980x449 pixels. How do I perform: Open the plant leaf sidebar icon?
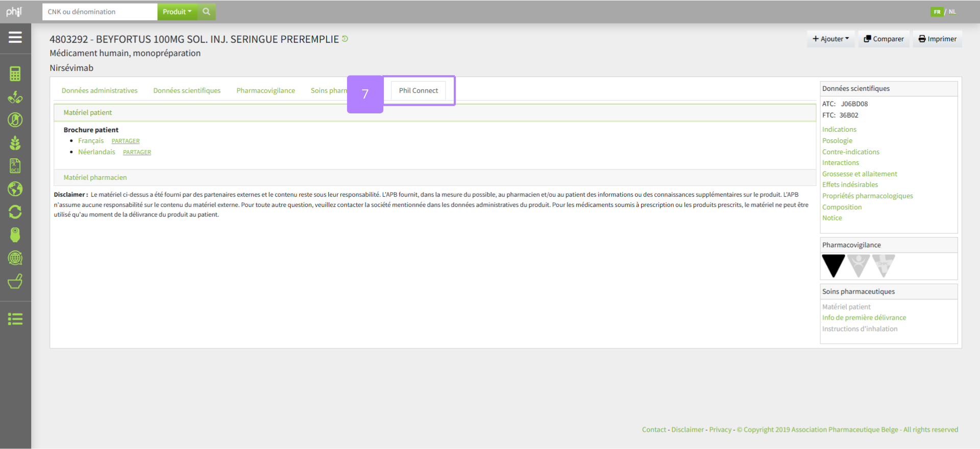point(15,143)
